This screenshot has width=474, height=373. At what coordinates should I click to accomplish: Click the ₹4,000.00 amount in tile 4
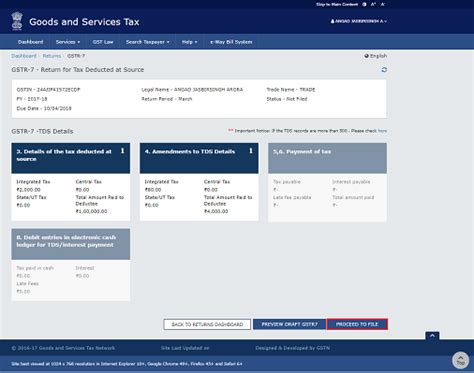tap(216, 211)
